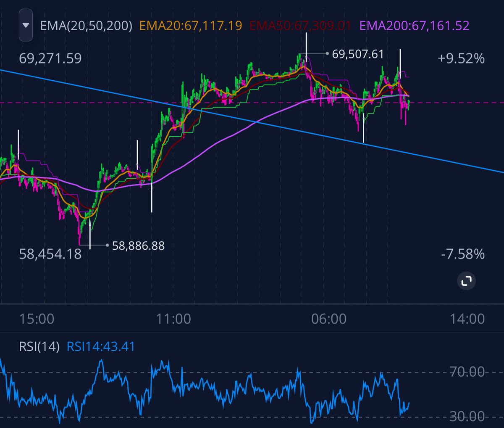The height and width of the screenshot is (428, 504).
Task: Tap the 69,271.59 upper axis price
Action: click(x=50, y=58)
